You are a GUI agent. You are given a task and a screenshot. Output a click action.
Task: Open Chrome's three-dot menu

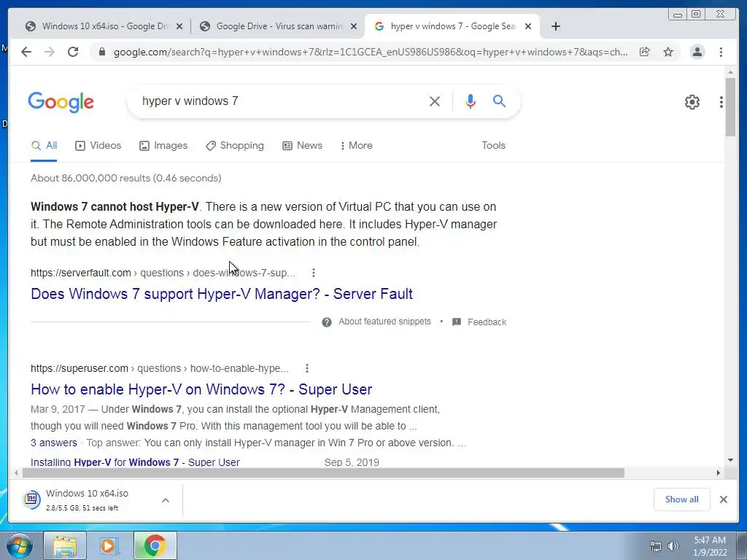(x=721, y=52)
